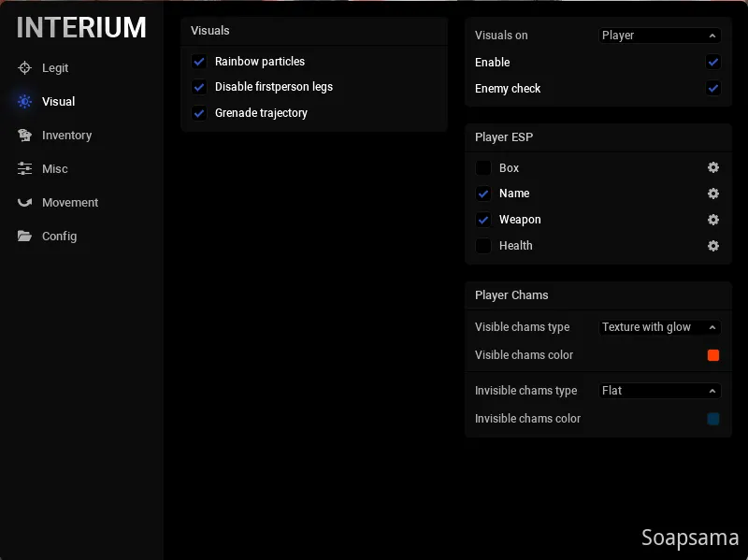Click the Inventory icon in sidebar
The height and width of the screenshot is (560, 748).
[24, 136]
